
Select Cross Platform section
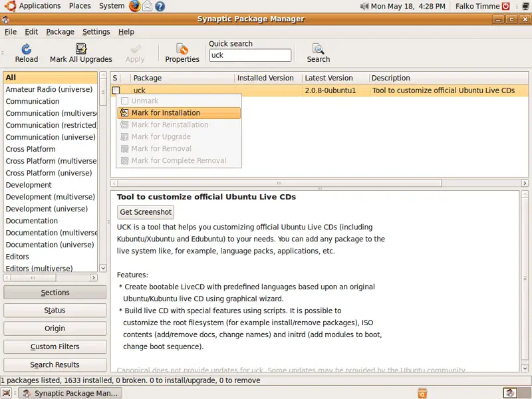pyautogui.click(x=51, y=149)
